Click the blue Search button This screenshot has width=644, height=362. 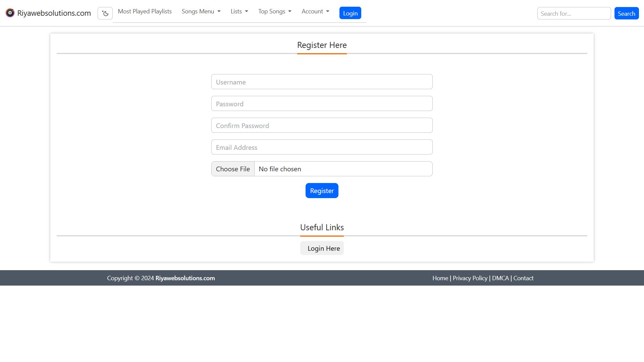[626, 13]
